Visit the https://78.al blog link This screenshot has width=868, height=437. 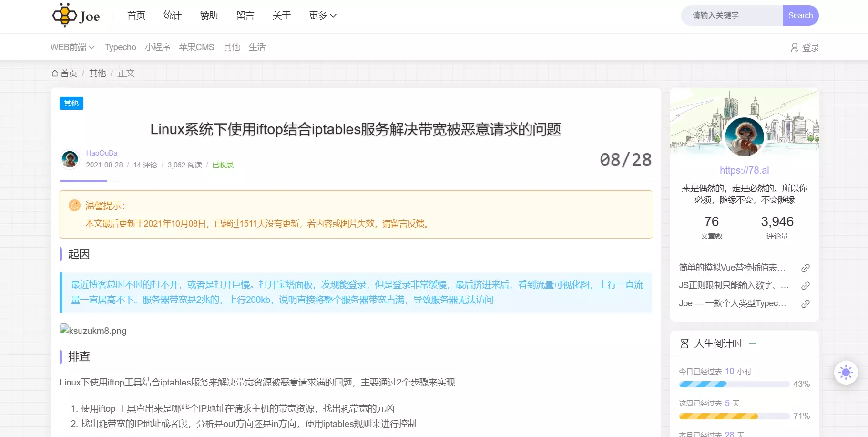point(745,170)
